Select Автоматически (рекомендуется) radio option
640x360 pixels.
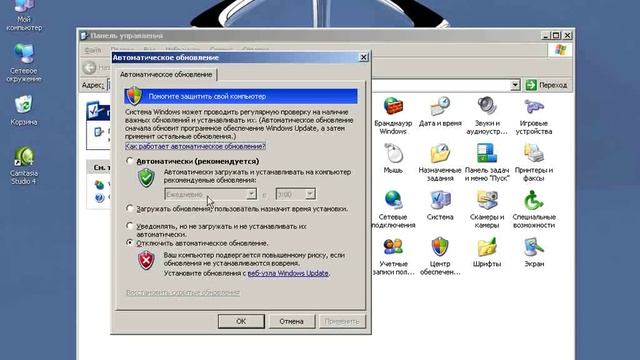129,161
